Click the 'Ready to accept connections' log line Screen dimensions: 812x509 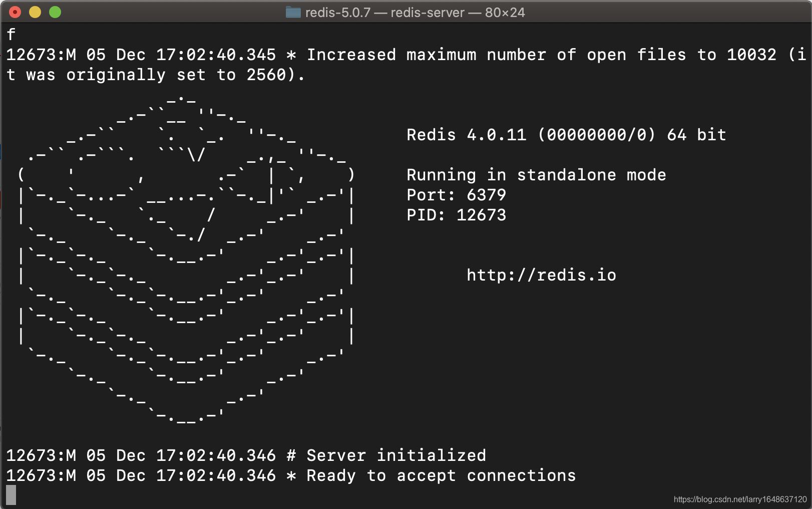291,475
